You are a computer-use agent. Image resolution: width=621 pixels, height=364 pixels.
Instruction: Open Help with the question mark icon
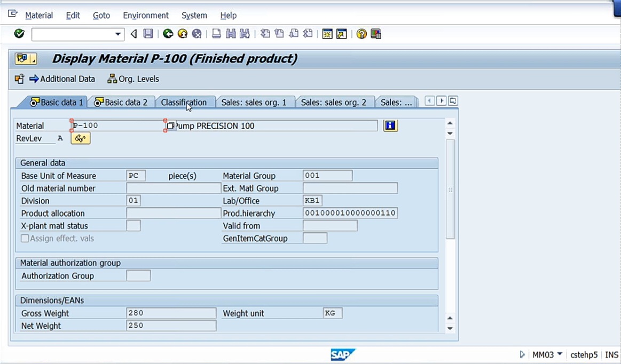[361, 34]
